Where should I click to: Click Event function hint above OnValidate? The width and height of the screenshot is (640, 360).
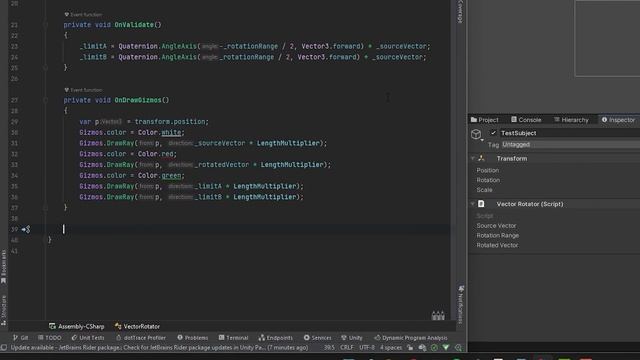pyautogui.click(x=83, y=15)
